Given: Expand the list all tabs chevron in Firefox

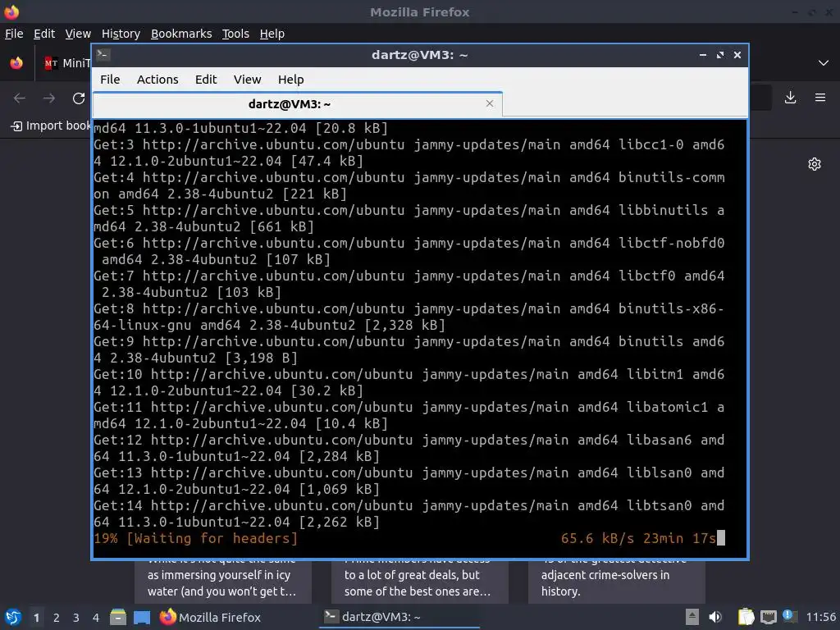Looking at the screenshot, I should click(x=824, y=63).
